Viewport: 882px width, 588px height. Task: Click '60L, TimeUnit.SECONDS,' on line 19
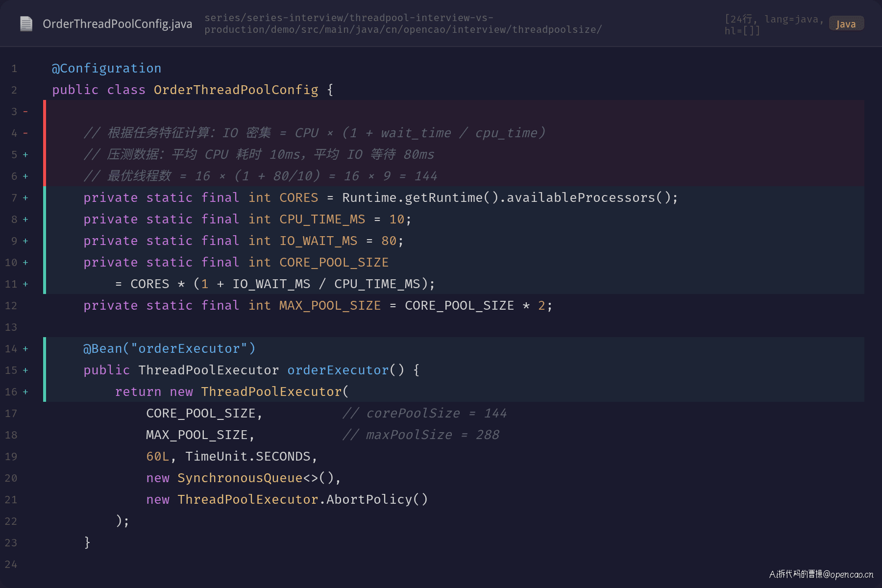click(232, 456)
